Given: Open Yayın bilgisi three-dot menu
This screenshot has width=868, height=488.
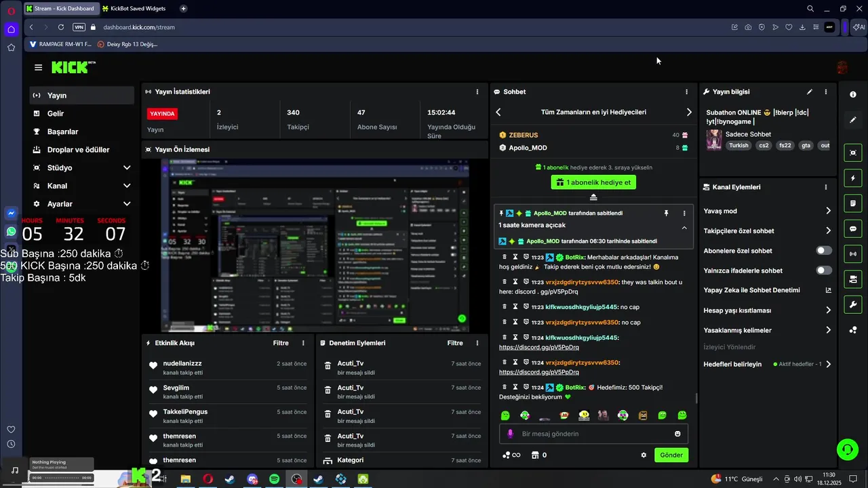Looking at the screenshot, I should coord(825,91).
